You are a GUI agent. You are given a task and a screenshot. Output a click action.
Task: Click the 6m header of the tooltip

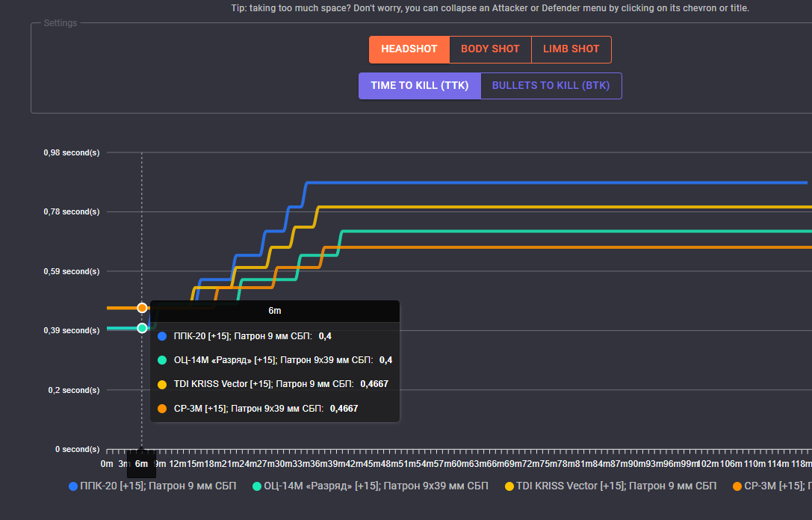275,311
